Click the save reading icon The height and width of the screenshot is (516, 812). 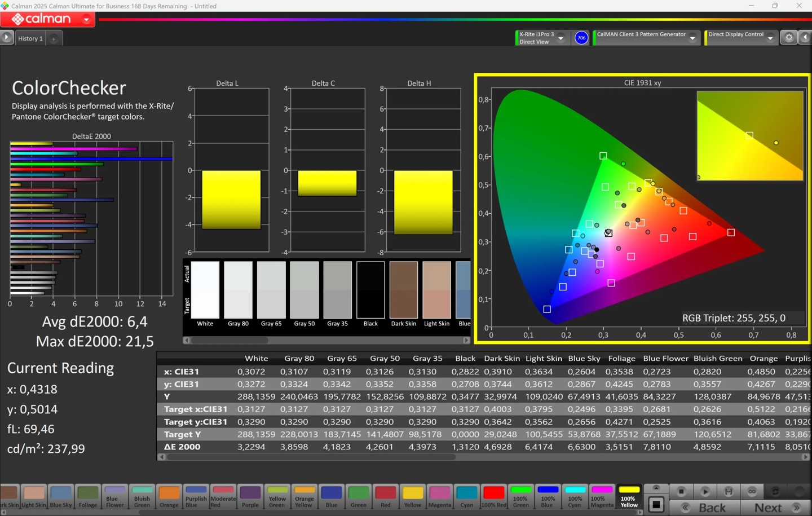729,491
